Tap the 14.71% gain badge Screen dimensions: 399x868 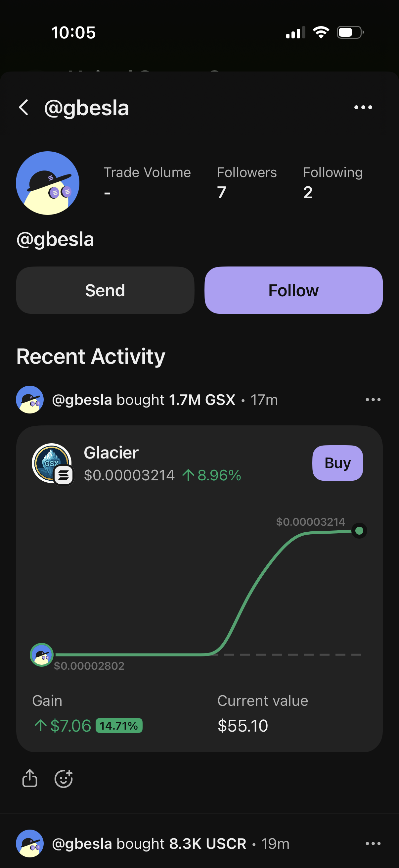[x=119, y=725]
